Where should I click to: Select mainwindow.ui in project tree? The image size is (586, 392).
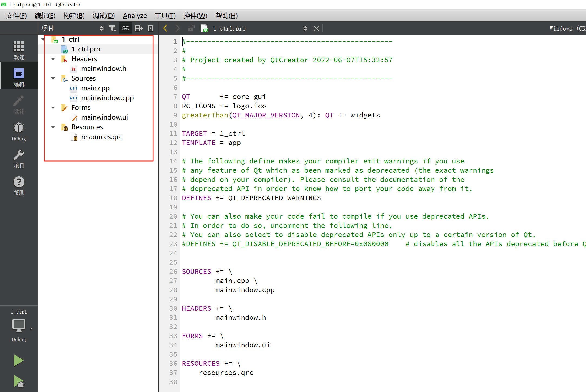coord(104,117)
